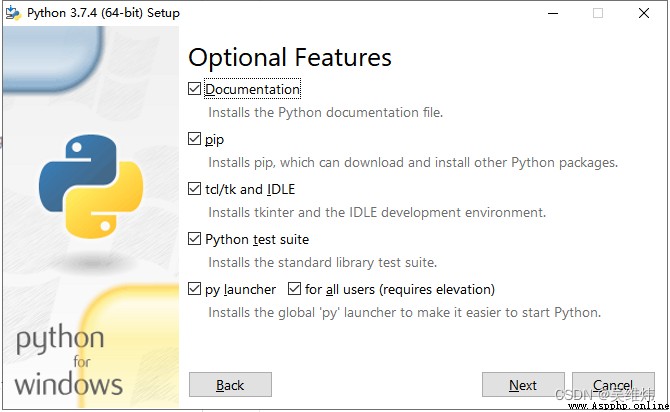Uncheck the py launcher checkbox

(194, 289)
